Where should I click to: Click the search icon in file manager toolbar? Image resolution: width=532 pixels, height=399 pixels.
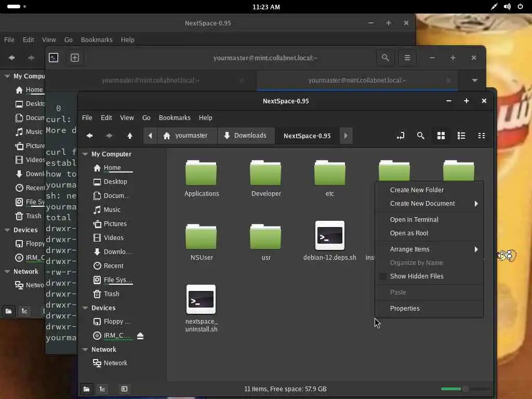click(x=420, y=136)
